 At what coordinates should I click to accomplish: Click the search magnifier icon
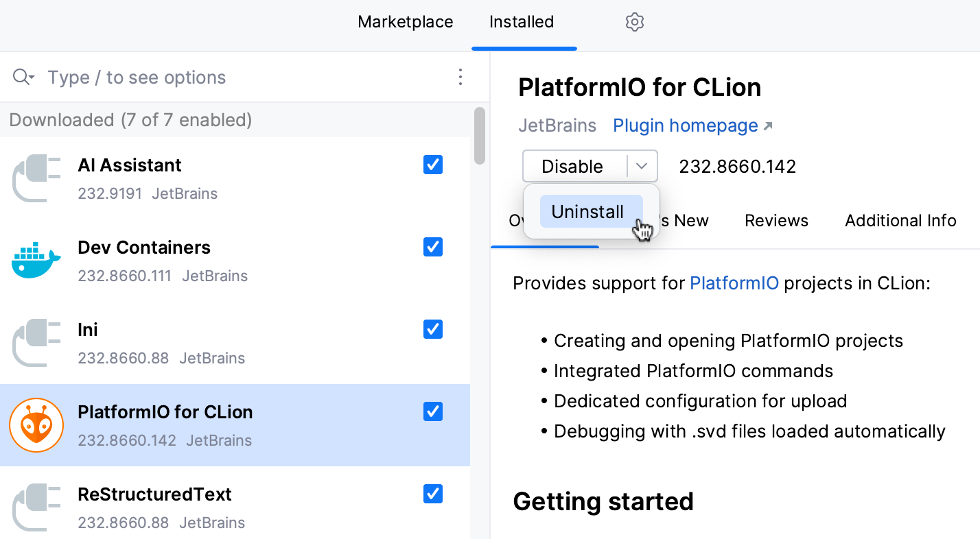(23, 77)
